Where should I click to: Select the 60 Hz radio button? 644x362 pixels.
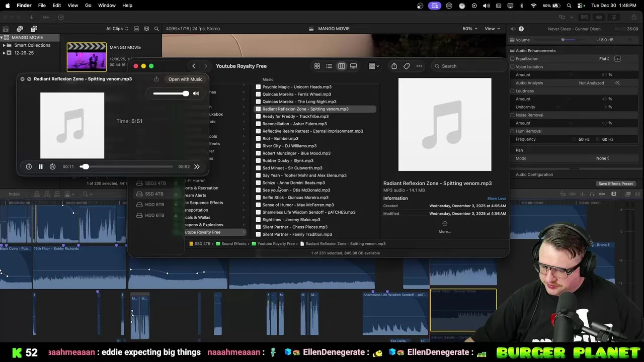[598, 139]
